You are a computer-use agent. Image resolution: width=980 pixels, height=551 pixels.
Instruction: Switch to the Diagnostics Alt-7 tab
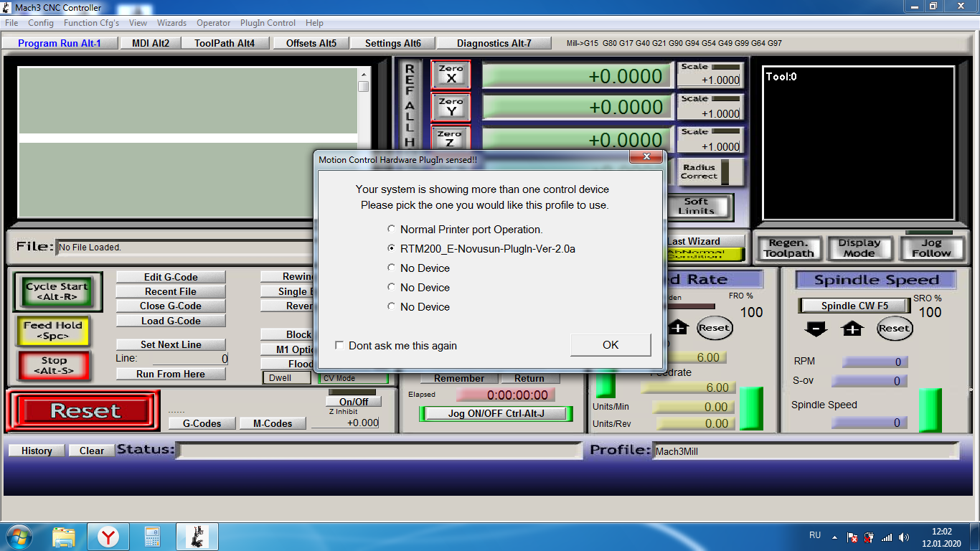pyautogui.click(x=494, y=43)
